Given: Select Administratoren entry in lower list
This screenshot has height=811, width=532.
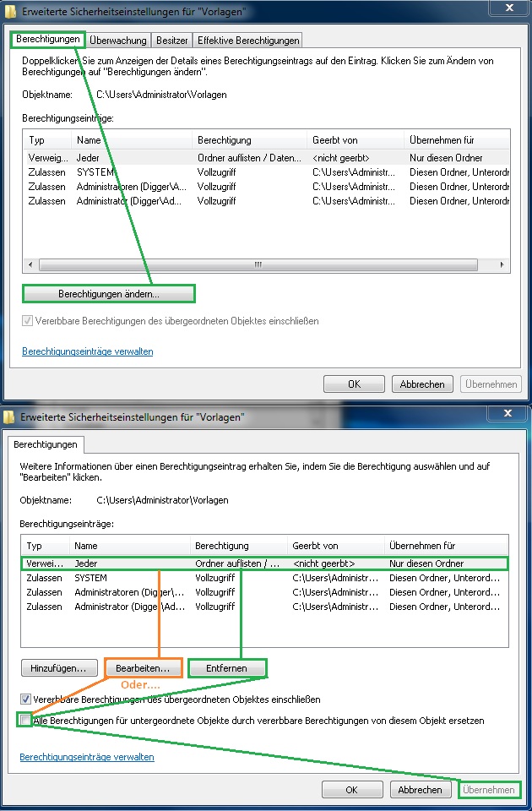Looking at the screenshot, I should coord(264,592).
